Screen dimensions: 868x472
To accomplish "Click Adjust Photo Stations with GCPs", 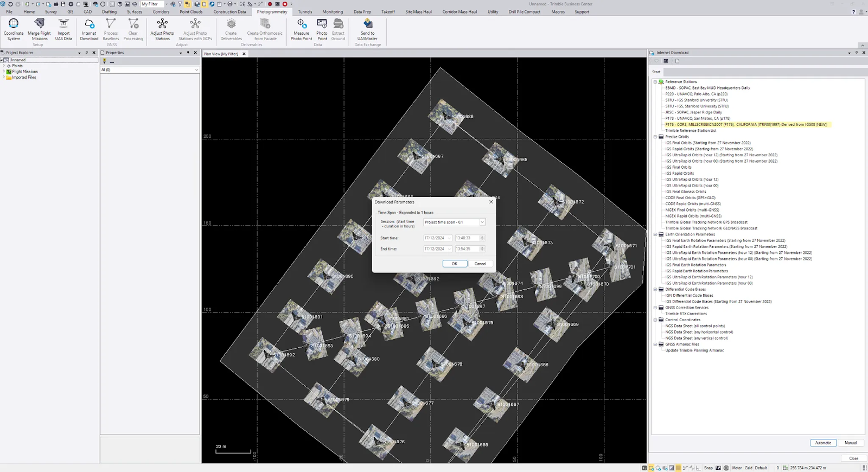I will tap(195, 29).
